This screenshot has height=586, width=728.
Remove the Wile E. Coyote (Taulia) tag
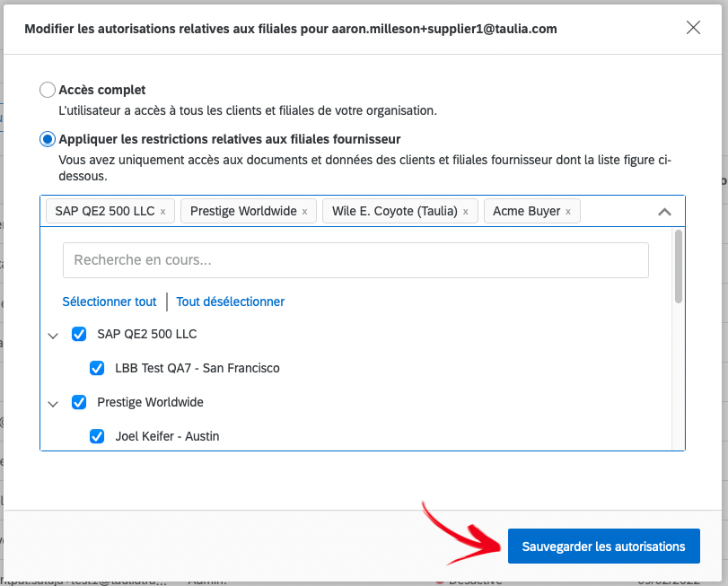pyautogui.click(x=465, y=212)
